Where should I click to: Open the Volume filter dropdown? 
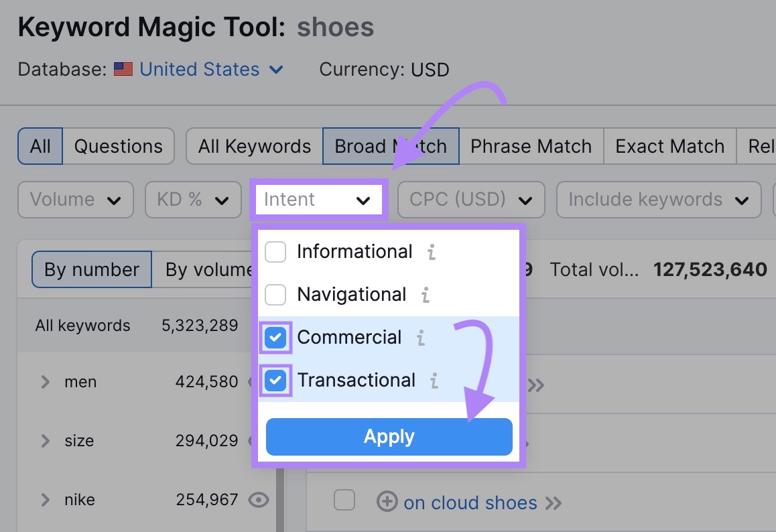[x=75, y=200]
